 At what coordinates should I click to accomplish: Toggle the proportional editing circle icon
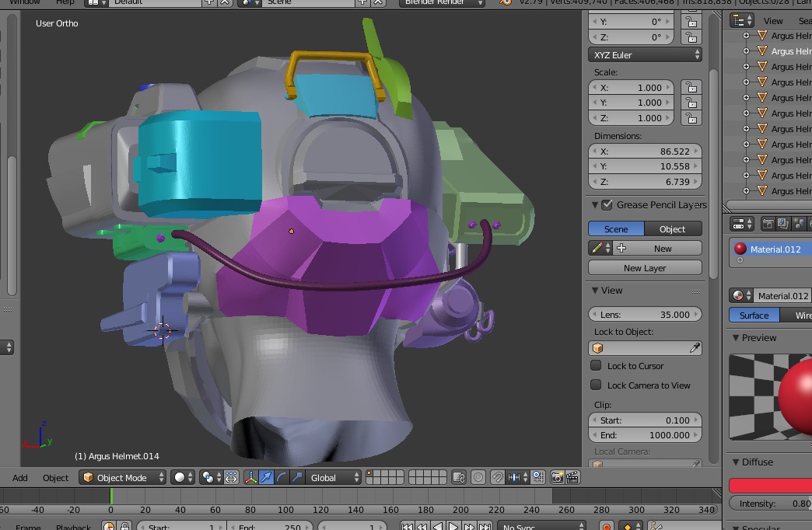tap(478, 477)
